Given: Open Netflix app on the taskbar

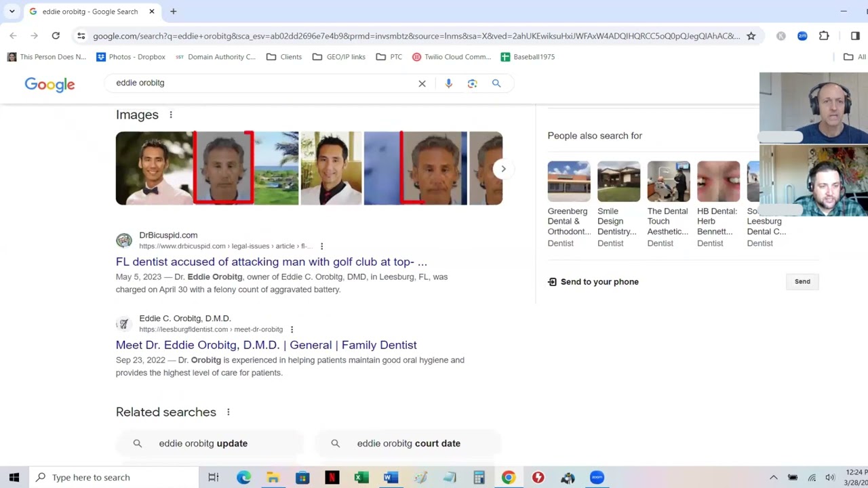Looking at the screenshot, I should 332,477.
